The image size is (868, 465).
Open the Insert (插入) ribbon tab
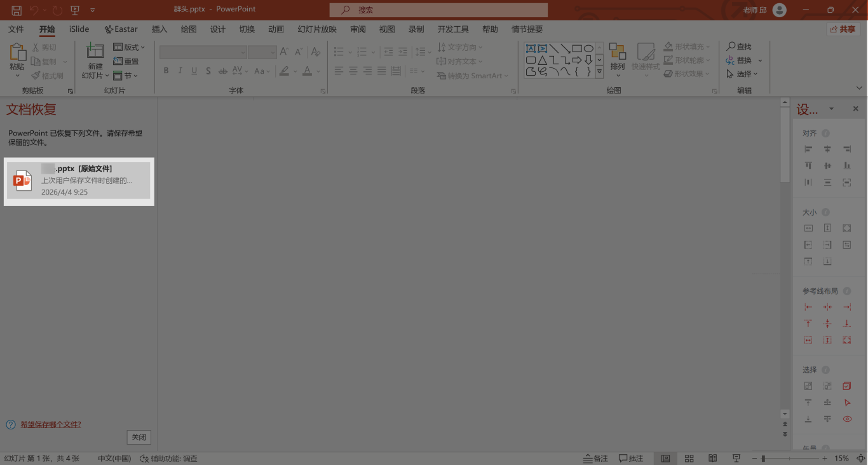(159, 29)
